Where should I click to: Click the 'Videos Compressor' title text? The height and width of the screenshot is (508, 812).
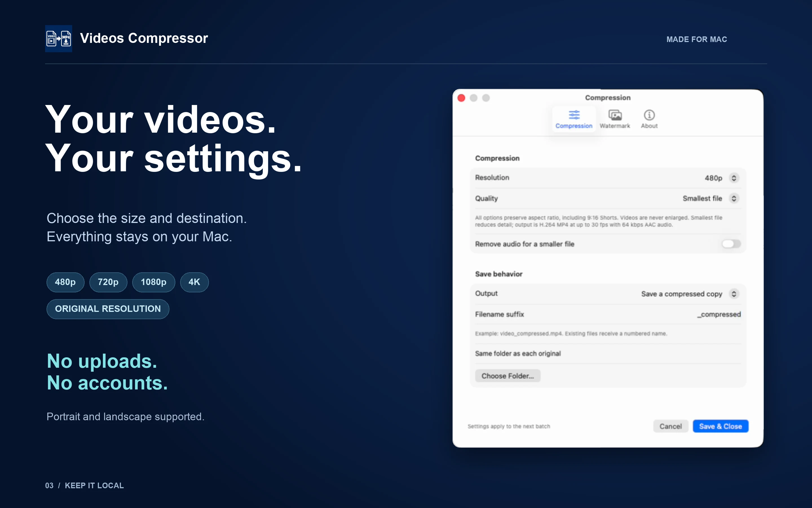tap(144, 38)
